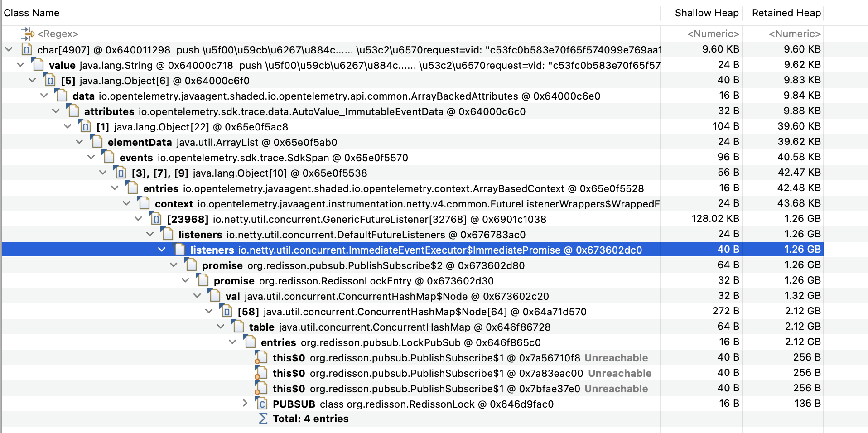Viewport: 868px width, 433px height.
Task: Click the AutoValue_ImmutableEventData object icon
Action: [x=73, y=111]
